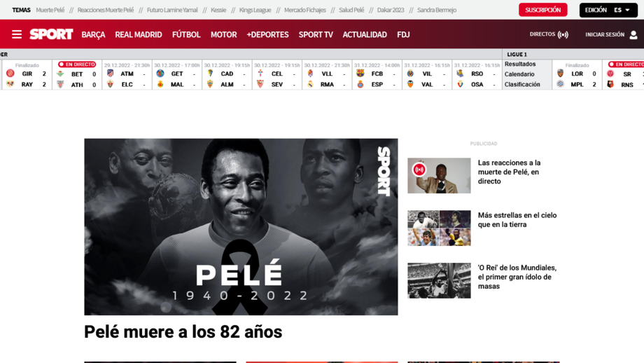
Task: Open Ligue 1 Calendario link
Action: (519, 74)
